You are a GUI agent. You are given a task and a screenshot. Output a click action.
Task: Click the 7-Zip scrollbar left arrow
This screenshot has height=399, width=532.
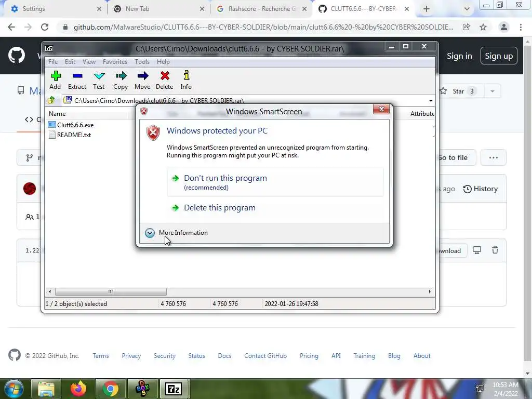50,291
